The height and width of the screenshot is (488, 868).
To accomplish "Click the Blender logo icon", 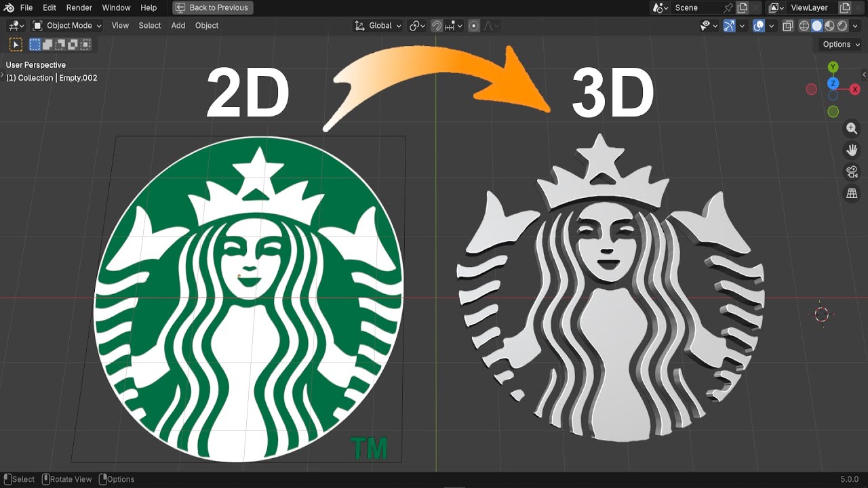I will pyautogui.click(x=9, y=7).
